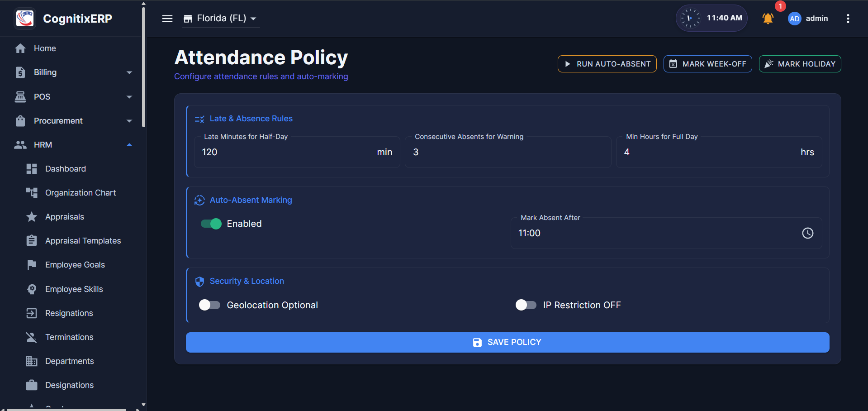This screenshot has width=868, height=411.
Task: Click the Designations label
Action: 70,385
